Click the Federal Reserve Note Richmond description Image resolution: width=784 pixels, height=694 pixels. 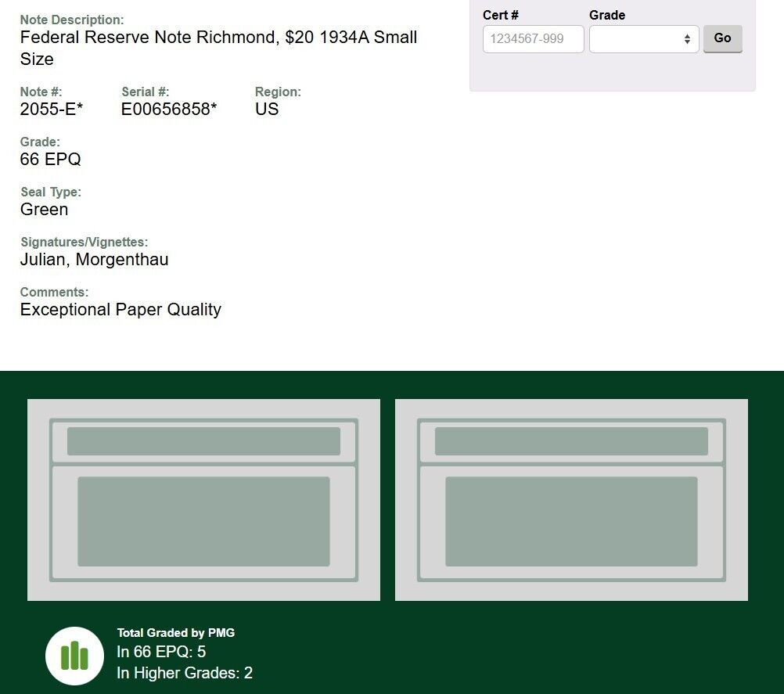pyautogui.click(x=218, y=48)
